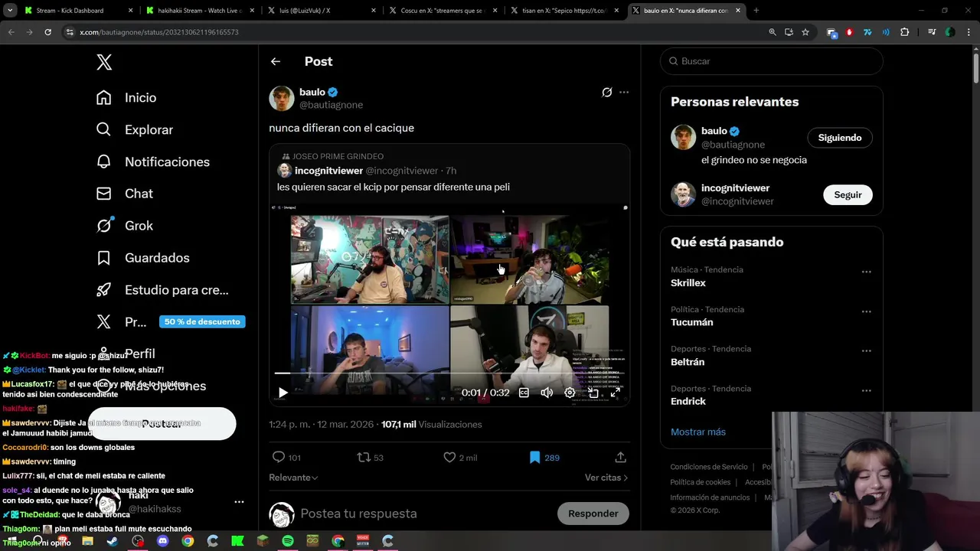Image resolution: width=980 pixels, height=551 pixels.
Task: Reload the page in Chrome
Action: [x=47, y=32]
